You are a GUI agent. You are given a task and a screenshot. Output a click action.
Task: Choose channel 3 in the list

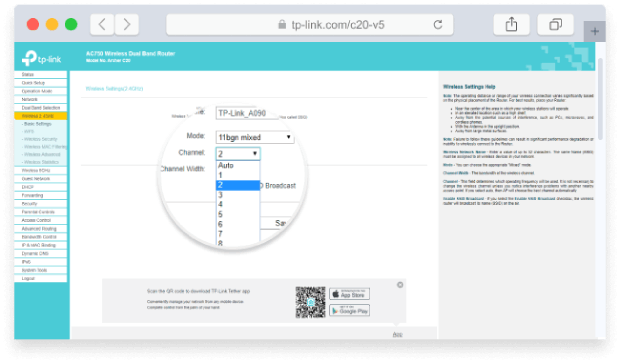point(238,195)
